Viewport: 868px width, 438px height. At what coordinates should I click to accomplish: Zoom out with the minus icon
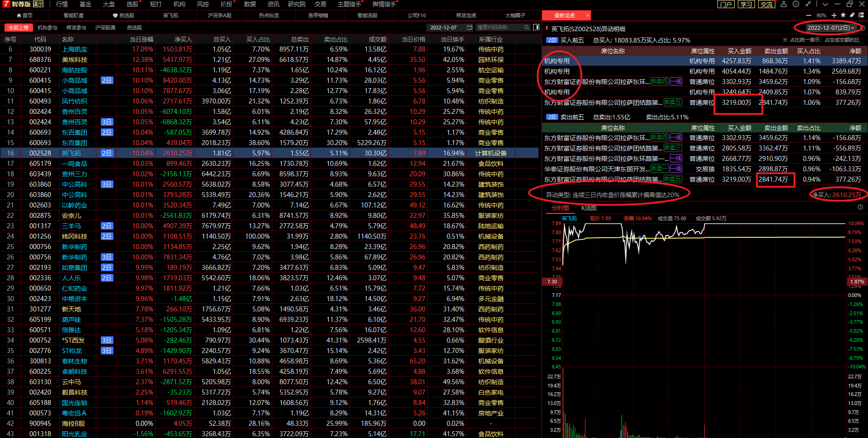(809, 15)
